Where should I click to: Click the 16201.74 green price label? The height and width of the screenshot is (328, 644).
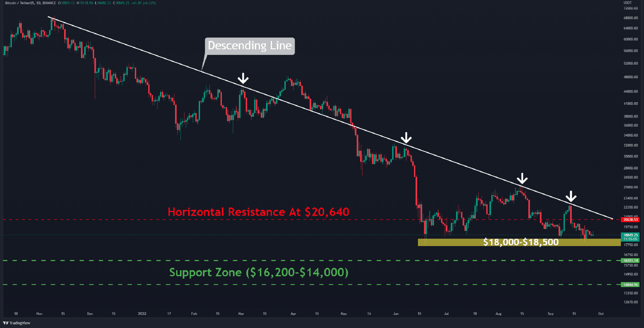coord(630,261)
